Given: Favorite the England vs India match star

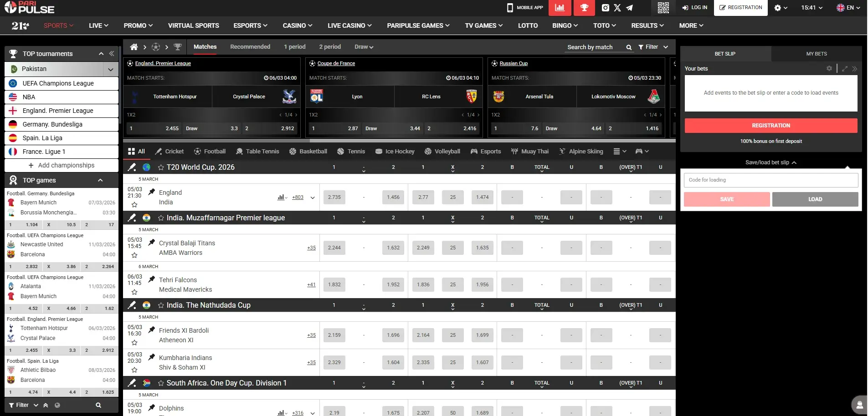Looking at the screenshot, I should (134, 205).
